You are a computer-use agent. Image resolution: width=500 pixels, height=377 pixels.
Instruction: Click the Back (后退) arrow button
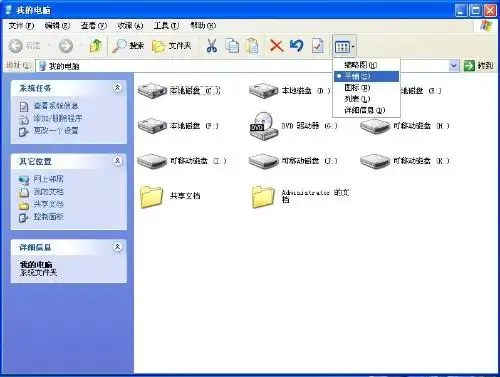point(24,46)
